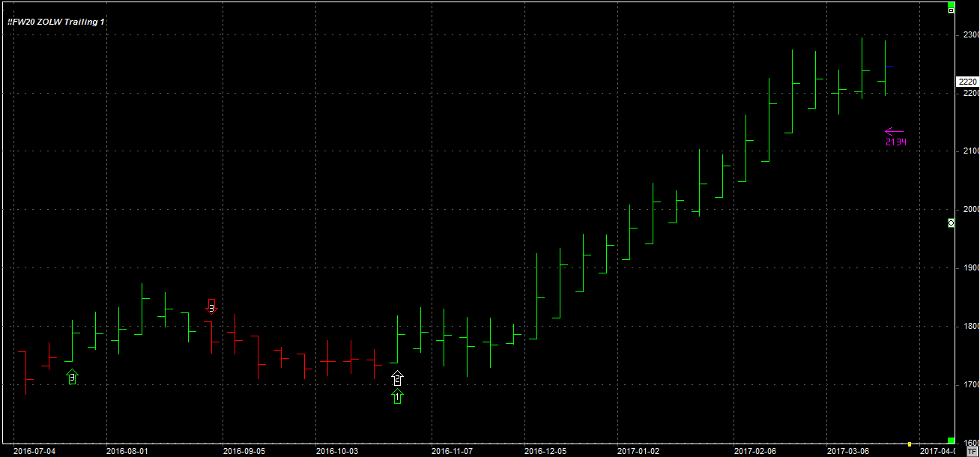Screen dimensions: 980x457
Task: Click the 2016-11-07 date on time axis
Action: pos(452,451)
